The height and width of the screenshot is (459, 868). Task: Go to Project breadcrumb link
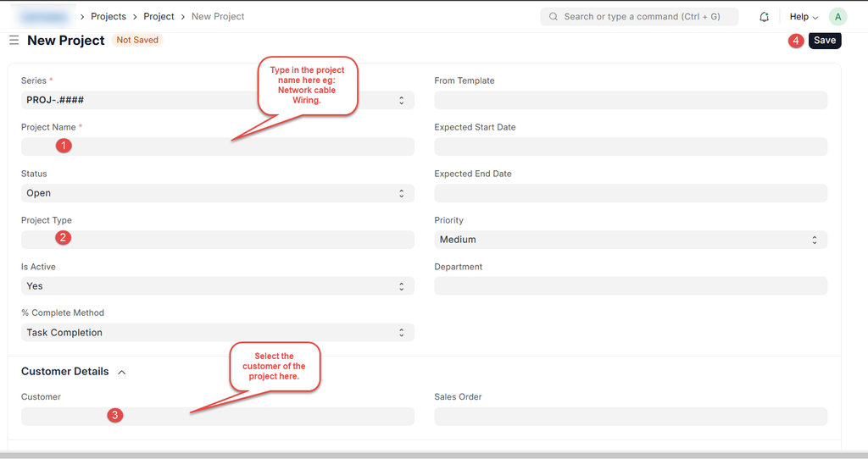tap(159, 17)
